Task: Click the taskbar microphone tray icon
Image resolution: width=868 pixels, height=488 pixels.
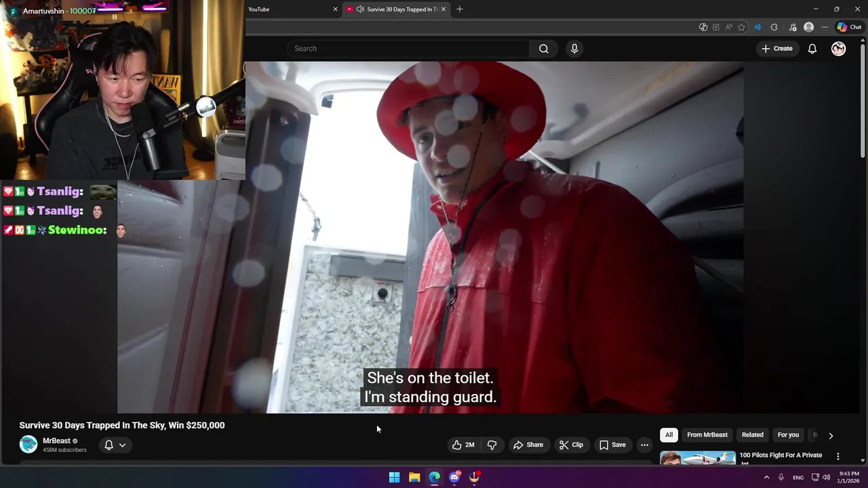Action: 781,477
